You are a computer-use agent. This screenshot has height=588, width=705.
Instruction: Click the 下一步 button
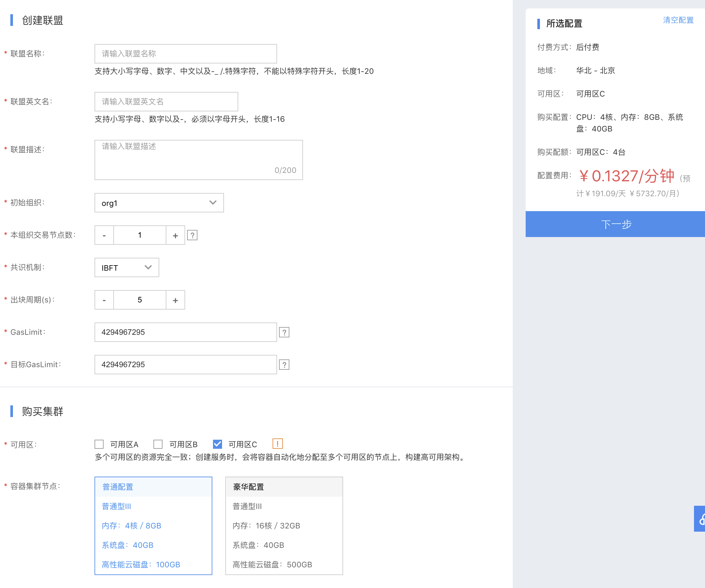pyautogui.click(x=616, y=224)
